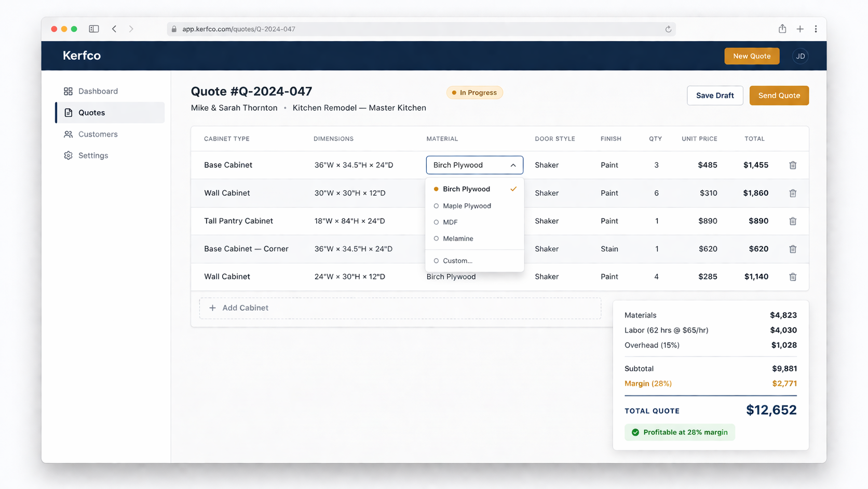The width and height of the screenshot is (868, 489).
Task: Save the quote as a draft
Action: [715, 95]
